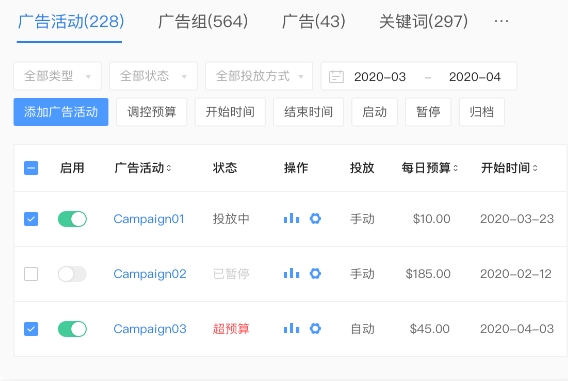The image size is (568, 381).
Task: Toggle the select-all header checkbox
Action: tap(31, 168)
